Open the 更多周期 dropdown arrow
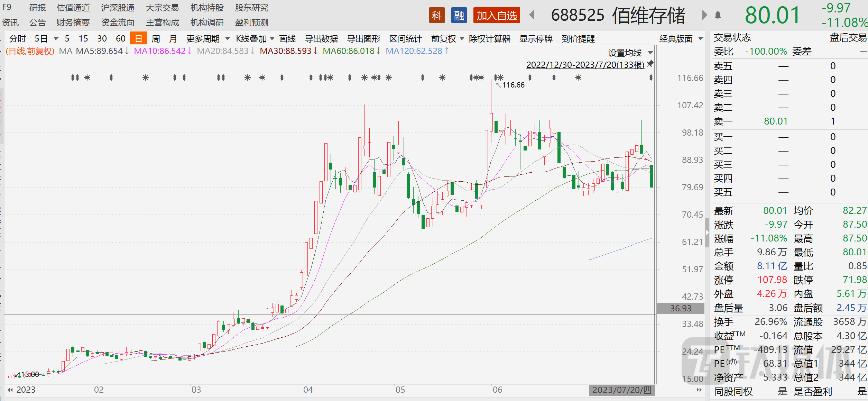This screenshot has width=868, height=401. coord(228,38)
